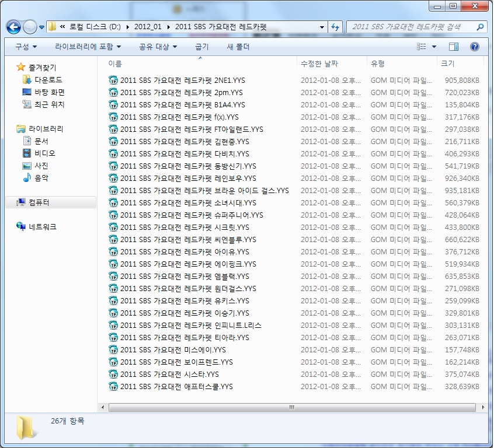This screenshot has width=494, height=448.
Task: Create a folder with 새 폴더
Action: [x=238, y=47]
